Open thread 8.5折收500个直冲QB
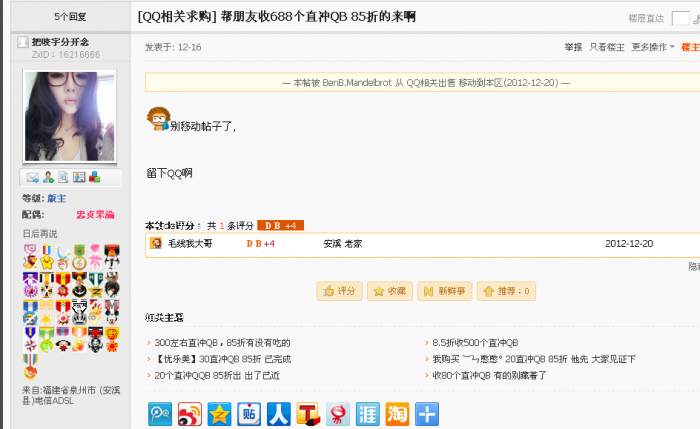Screen dimensions: 700x429 [475, 343]
